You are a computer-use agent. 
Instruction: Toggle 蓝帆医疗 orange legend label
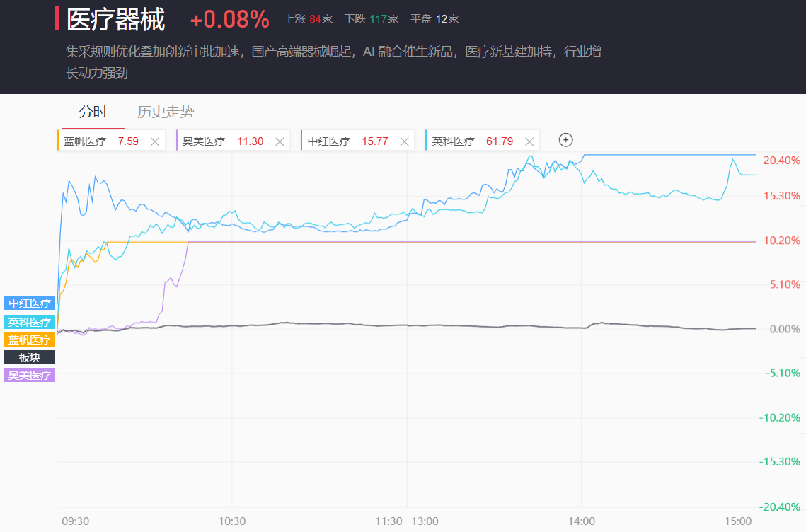click(x=30, y=340)
